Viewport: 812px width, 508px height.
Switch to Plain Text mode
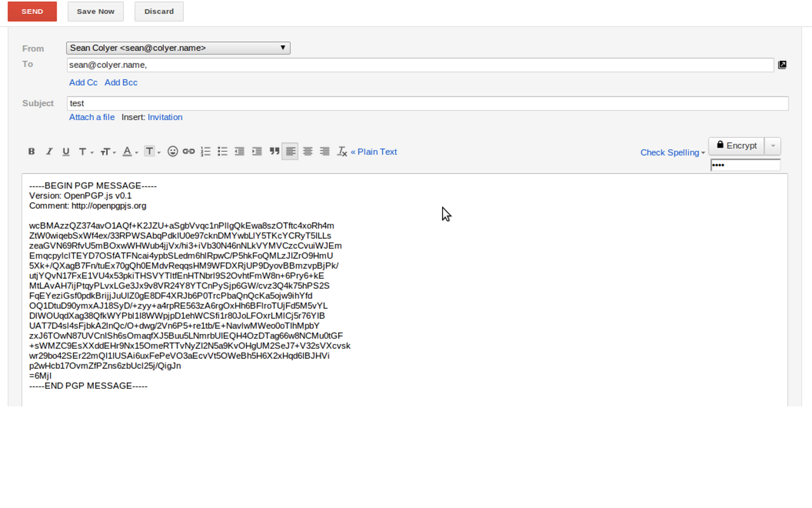[x=374, y=152]
